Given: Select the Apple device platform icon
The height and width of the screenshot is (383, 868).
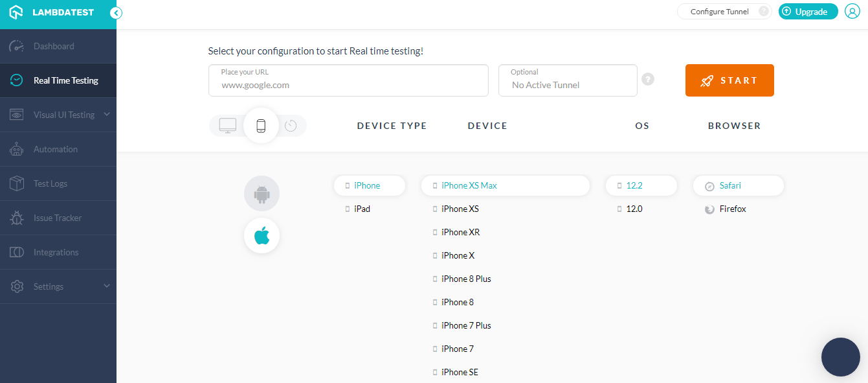Looking at the screenshot, I should click(x=262, y=236).
